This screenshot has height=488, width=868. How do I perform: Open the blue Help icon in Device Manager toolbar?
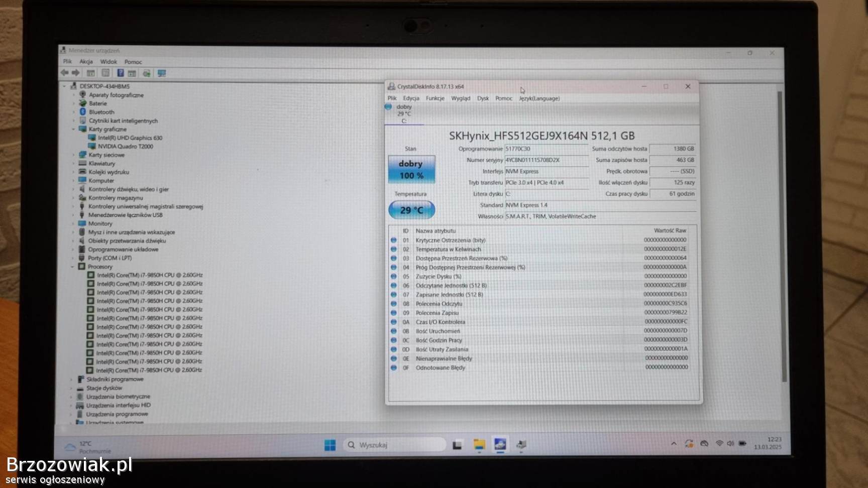tap(121, 73)
